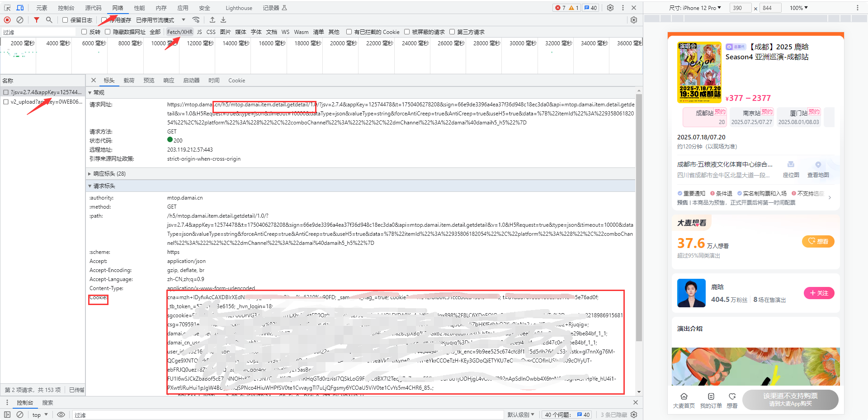Stop recording network log
The image size is (868, 420).
point(7,20)
